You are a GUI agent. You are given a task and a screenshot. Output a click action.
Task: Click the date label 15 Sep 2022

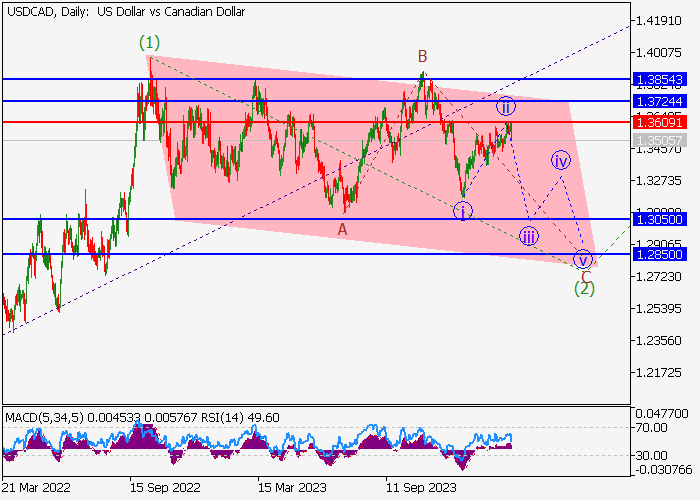tap(165, 488)
